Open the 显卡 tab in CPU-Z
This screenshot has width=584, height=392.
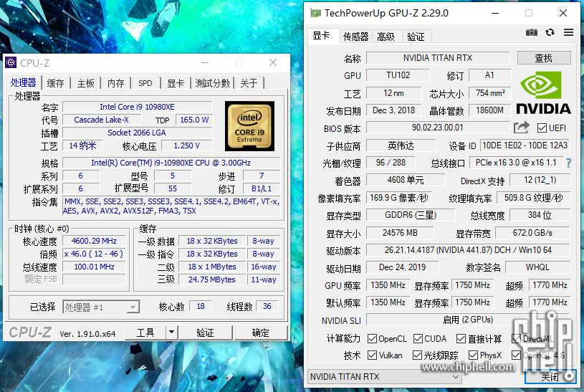click(176, 83)
